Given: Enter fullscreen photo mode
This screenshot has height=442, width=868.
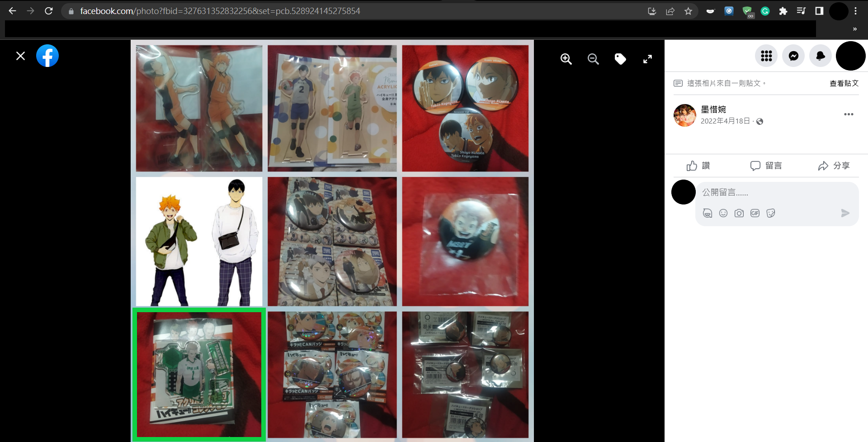Looking at the screenshot, I should coord(647,59).
